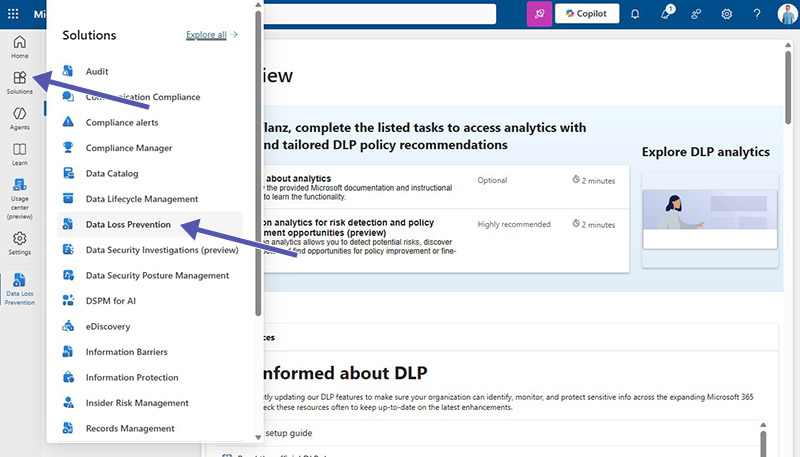The image size is (800, 457).
Task: Click Solutions panel scrollbar
Action: click(x=258, y=163)
